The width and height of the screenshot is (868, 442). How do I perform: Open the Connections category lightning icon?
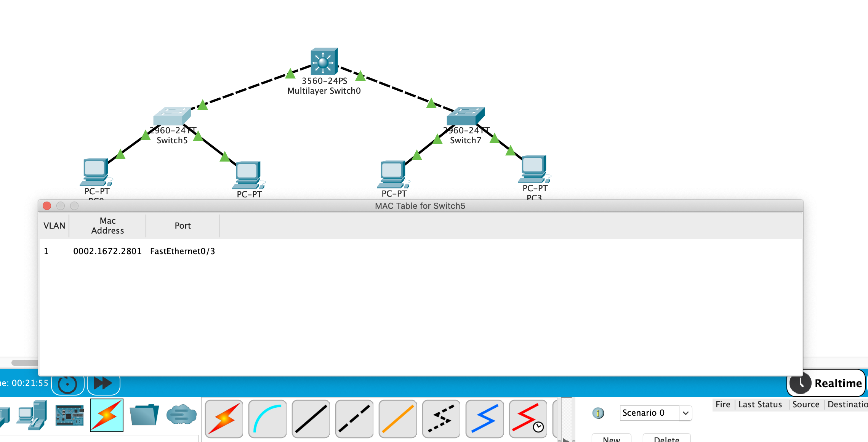pyautogui.click(x=107, y=415)
